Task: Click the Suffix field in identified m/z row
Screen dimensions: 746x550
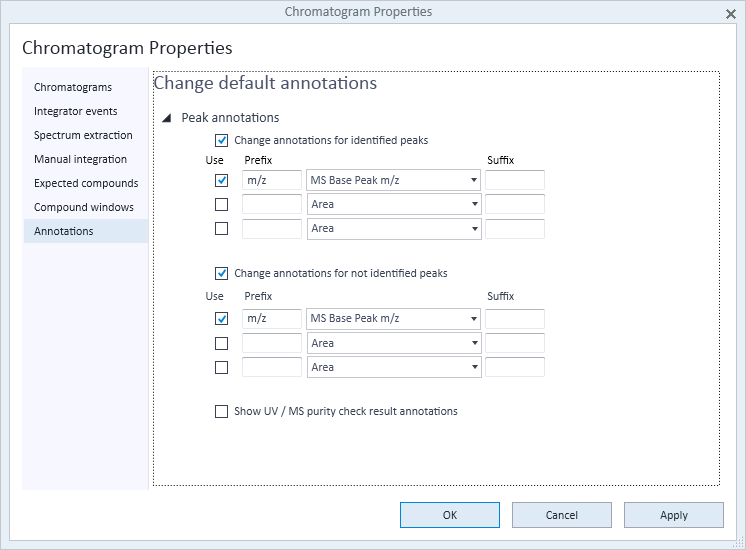Action: coord(515,180)
